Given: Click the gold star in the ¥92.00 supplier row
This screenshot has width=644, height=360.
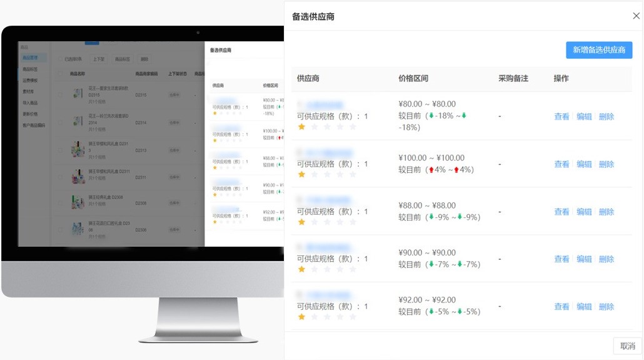Looking at the screenshot, I should click(301, 317).
